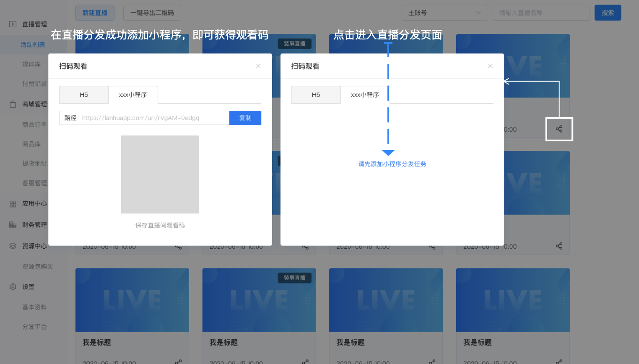Open 资源包购买 in the sidebar
639x364 pixels.
tap(37, 266)
